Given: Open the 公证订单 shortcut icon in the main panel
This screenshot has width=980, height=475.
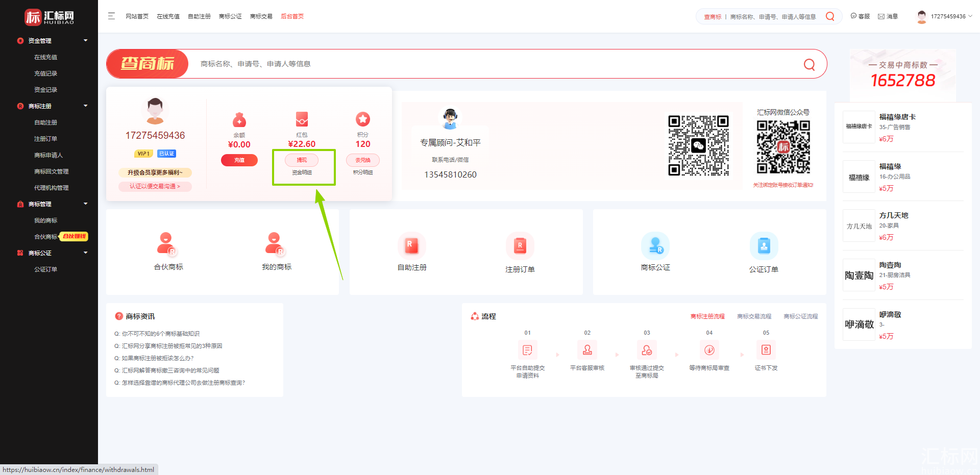Looking at the screenshot, I should [764, 245].
